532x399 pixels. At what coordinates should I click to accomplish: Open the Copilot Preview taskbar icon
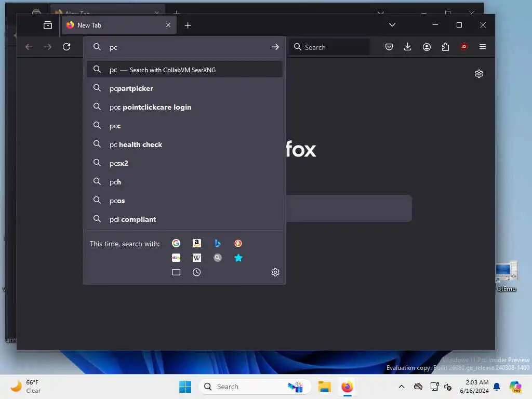pyautogui.click(x=515, y=387)
